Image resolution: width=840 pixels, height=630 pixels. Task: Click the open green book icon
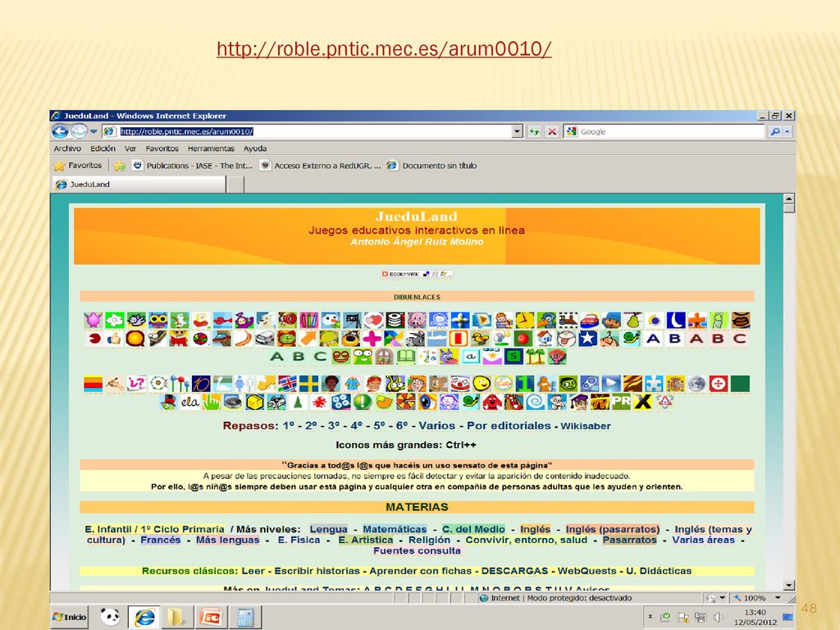tap(405, 356)
